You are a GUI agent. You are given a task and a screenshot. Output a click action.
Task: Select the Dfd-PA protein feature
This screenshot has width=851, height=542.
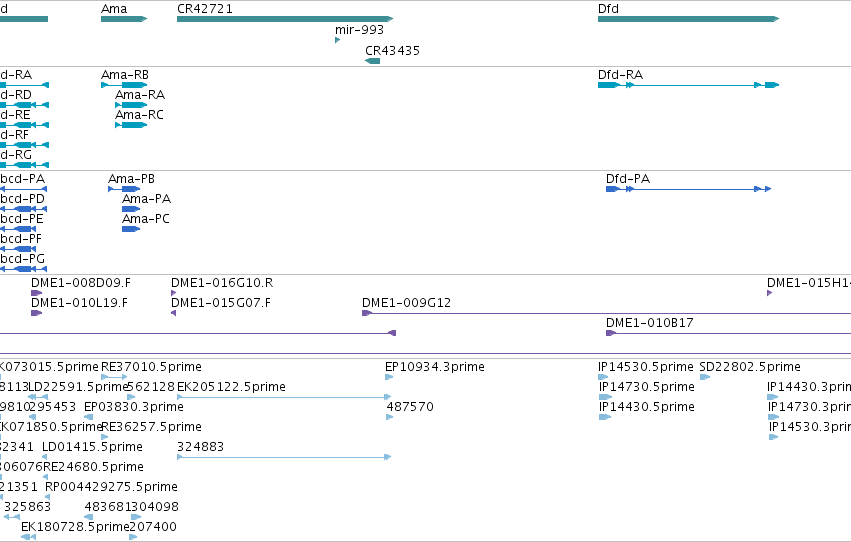(688, 189)
